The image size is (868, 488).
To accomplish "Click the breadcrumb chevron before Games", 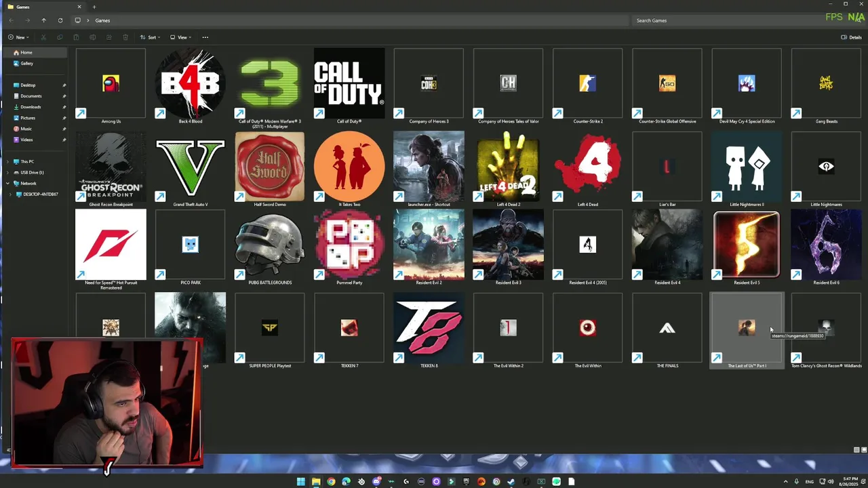I will [x=87, y=20].
